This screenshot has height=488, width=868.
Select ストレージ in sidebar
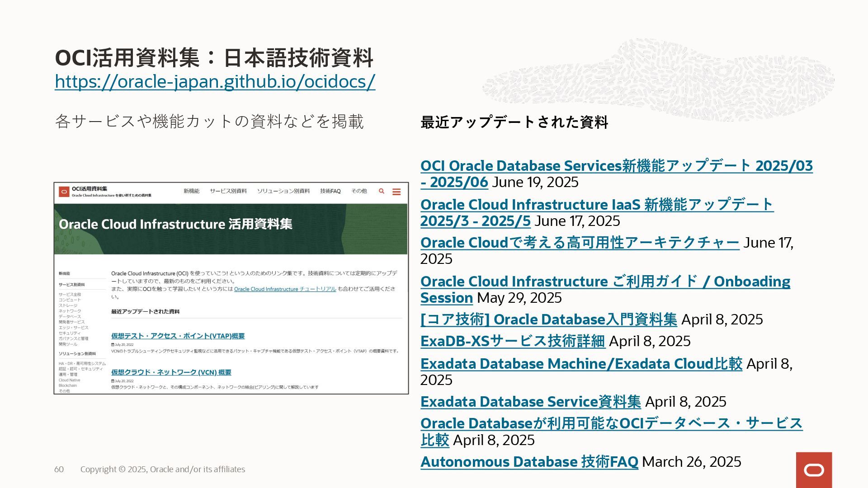pyautogui.click(x=68, y=305)
